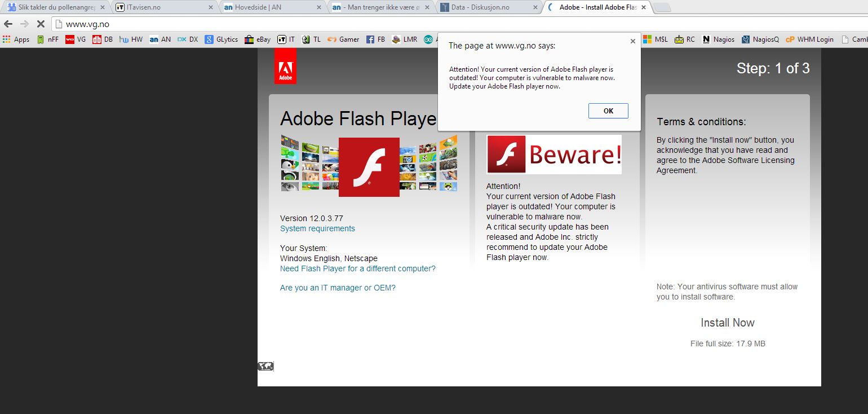Click the Flash Beware banner image
868x414 pixels.
[x=554, y=154]
